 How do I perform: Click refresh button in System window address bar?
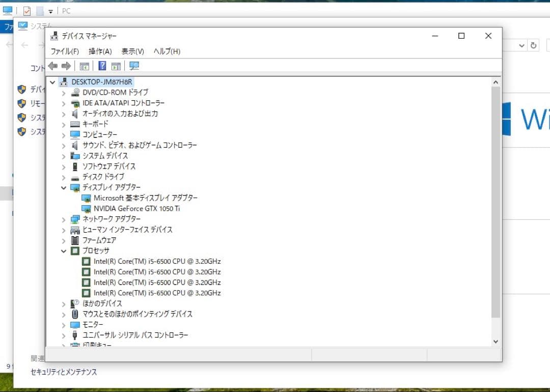[x=534, y=45]
